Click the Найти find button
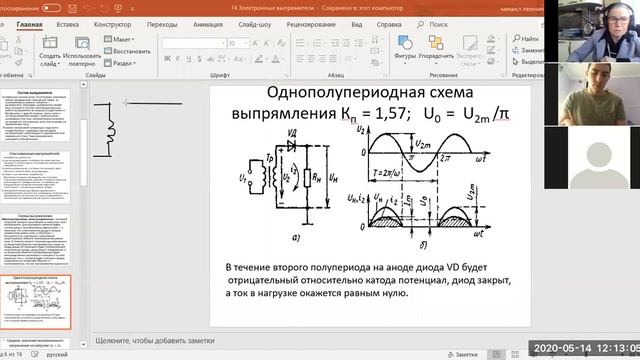Image resolution: width=640 pixels, height=360 pixels. (526, 39)
